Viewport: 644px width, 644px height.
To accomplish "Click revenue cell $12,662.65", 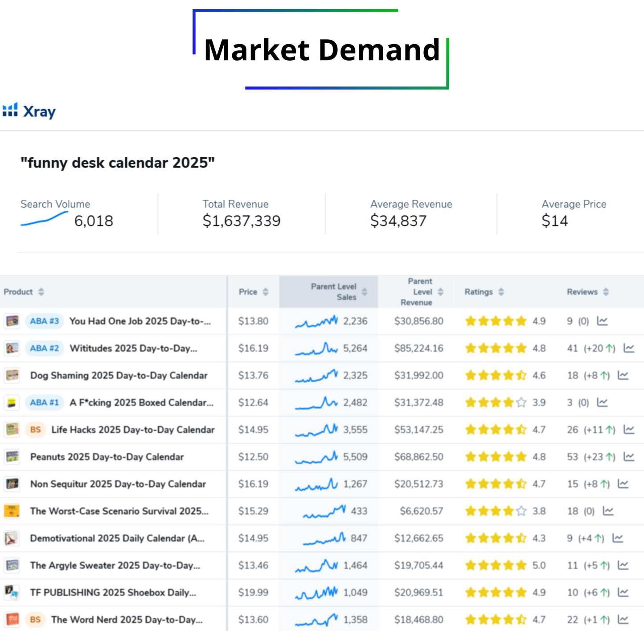I will 418,538.
